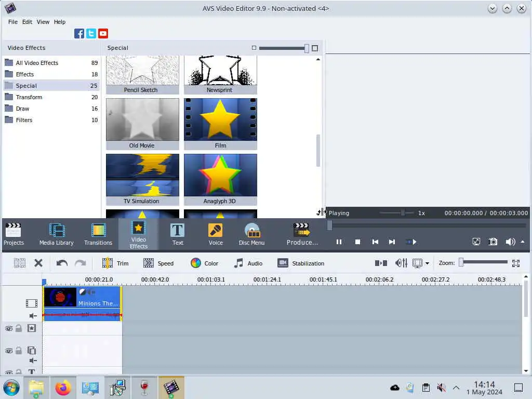Click the clip transition icon in timeline toolbar

click(x=381, y=263)
